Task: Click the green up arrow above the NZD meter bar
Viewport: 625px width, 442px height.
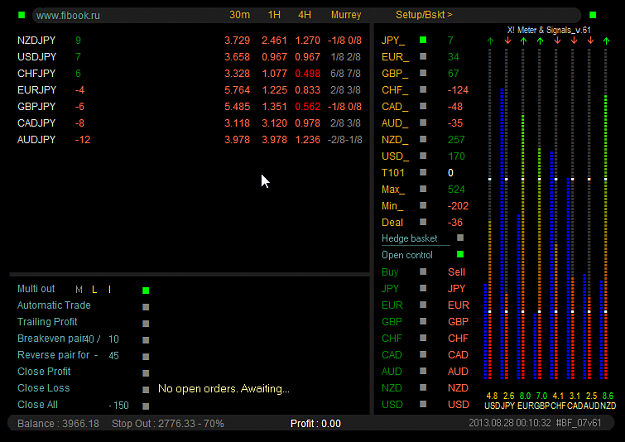Action: coord(606,41)
